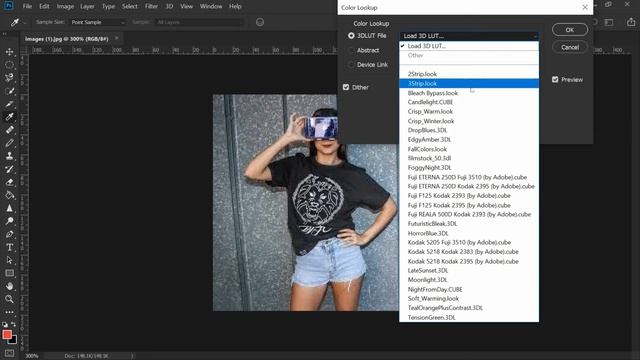
Task: Open the Filter menu
Action: point(151,7)
